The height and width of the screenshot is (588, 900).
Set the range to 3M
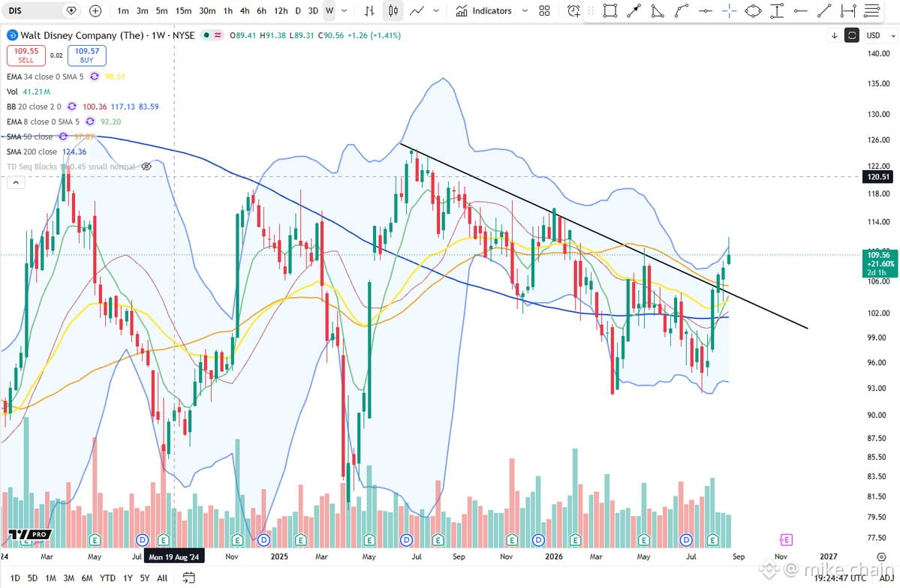pos(68,577)
